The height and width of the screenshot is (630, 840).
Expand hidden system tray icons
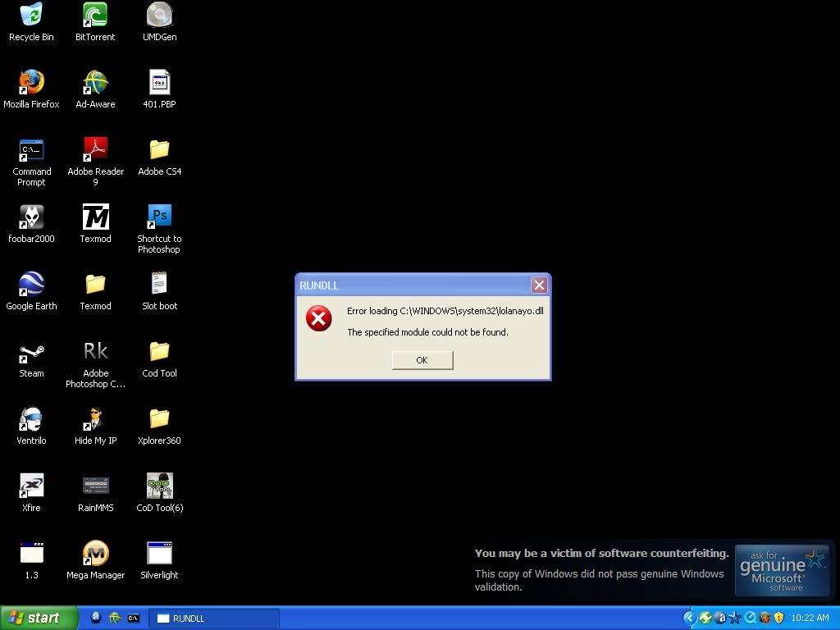click(x=689, y=618)
